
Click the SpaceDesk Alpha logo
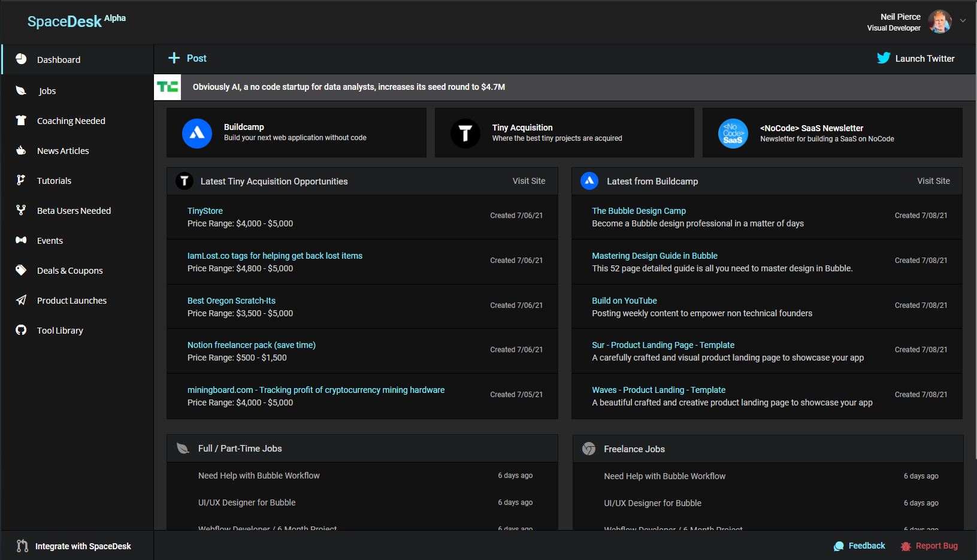coord(77,21)
